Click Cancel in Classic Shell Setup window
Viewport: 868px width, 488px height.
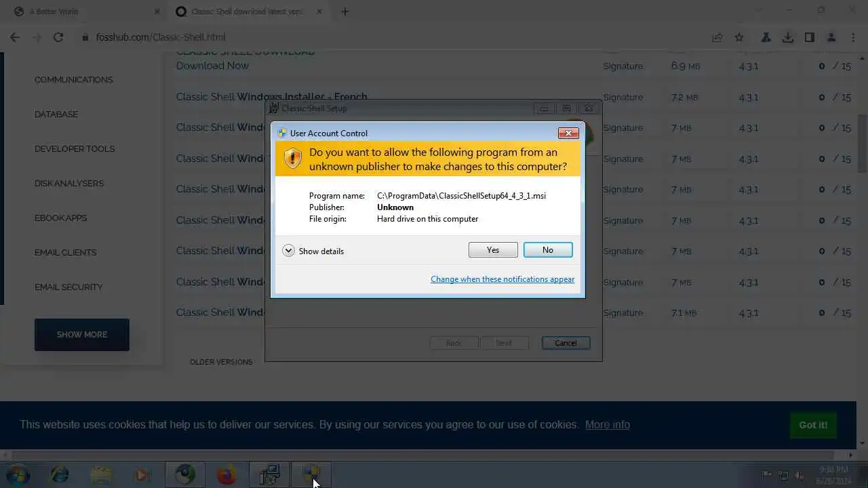566,343
